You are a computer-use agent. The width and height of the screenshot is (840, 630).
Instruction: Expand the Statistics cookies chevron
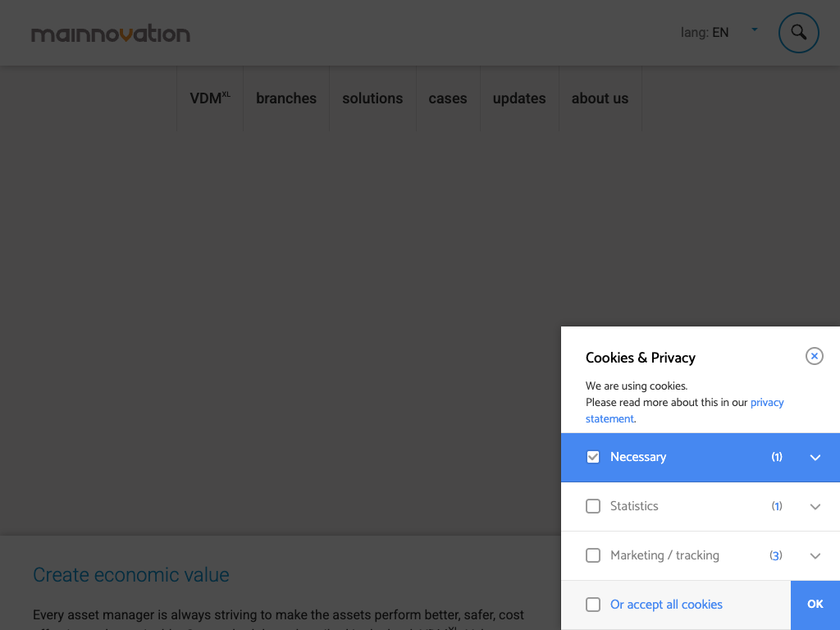point(815,507)
